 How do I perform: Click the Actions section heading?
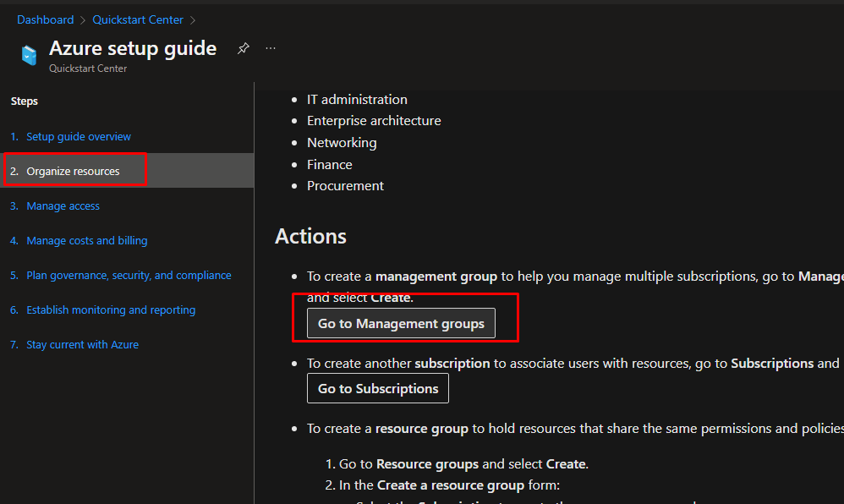point(310,236)
